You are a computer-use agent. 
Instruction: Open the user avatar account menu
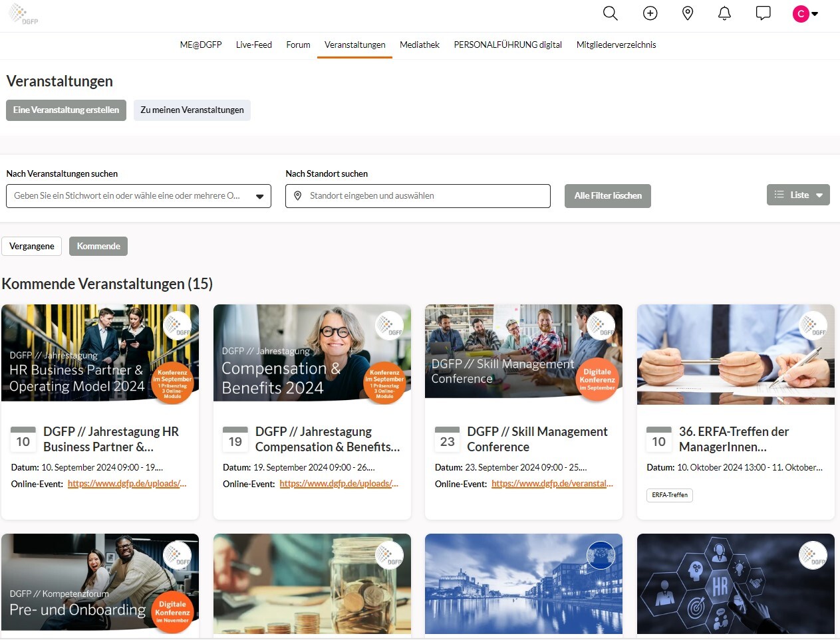805,13
